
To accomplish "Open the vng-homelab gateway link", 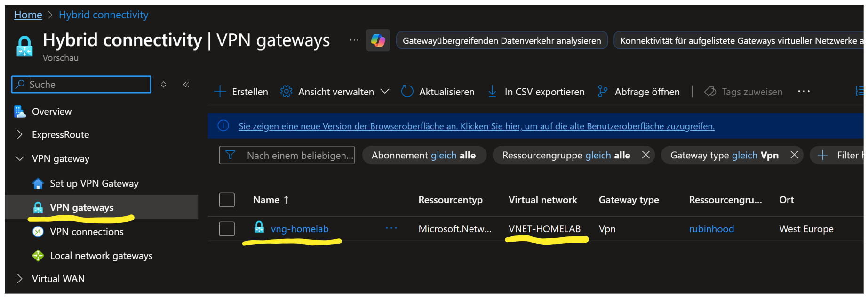I will (x=300, y=229).
